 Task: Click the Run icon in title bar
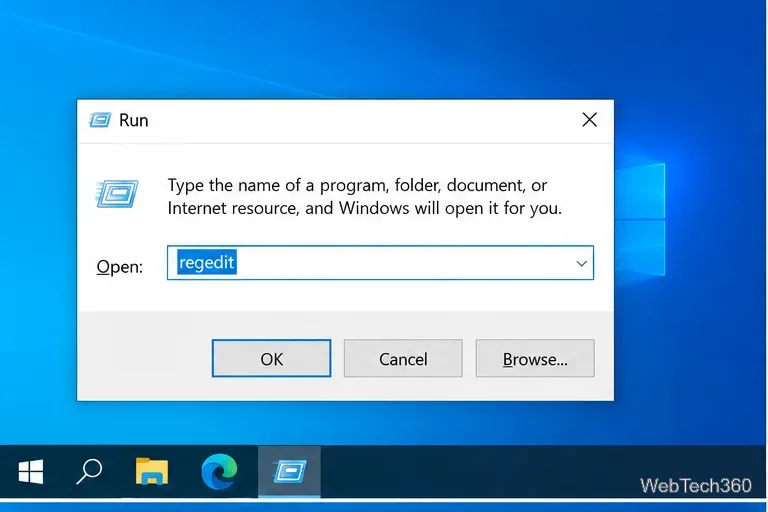pyautogui.click(x=100, y=120)
